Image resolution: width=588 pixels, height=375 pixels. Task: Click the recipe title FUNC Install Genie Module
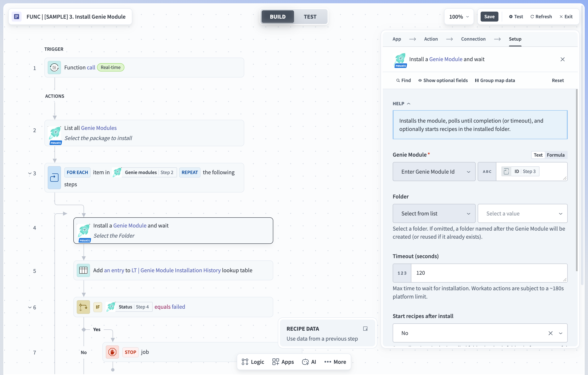pyautogui.click(x=76, y=17)
